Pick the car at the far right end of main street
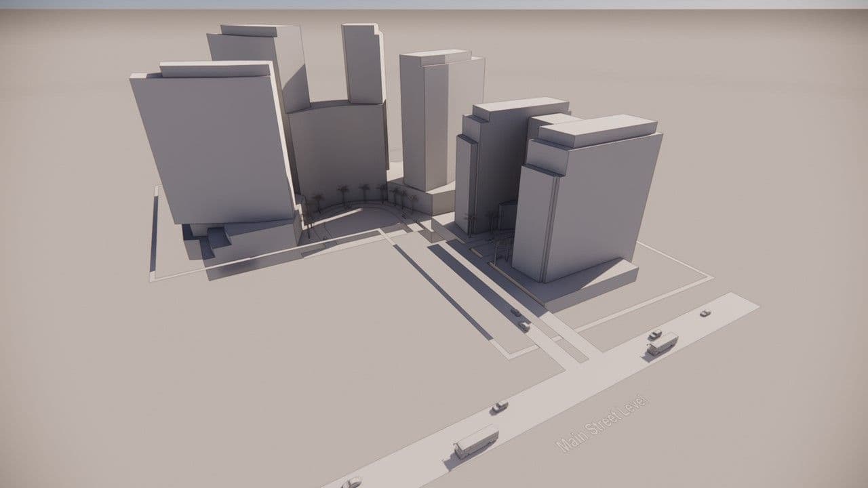Viewport: 868px width, 488px height. coord(705,313)
